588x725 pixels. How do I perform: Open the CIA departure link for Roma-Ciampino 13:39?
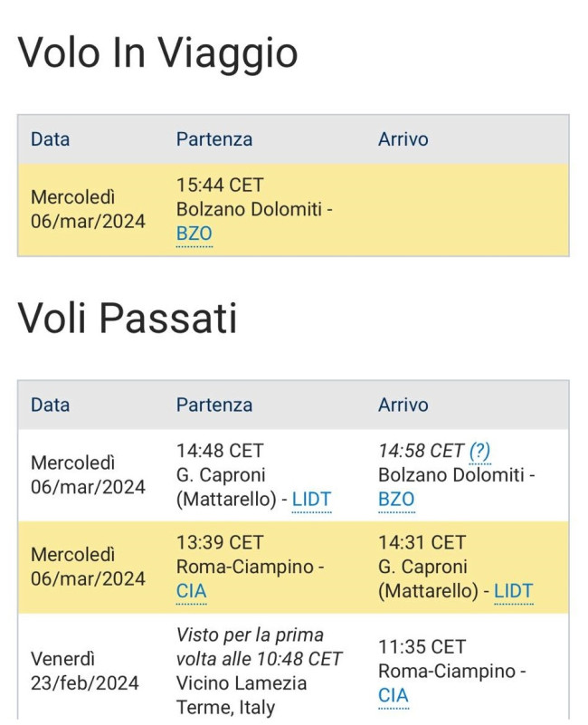tap(192, 591)
